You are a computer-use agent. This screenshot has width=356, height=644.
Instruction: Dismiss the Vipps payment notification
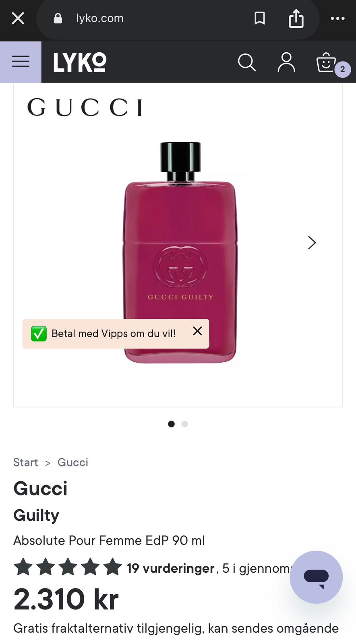click(x=197, y=331)
